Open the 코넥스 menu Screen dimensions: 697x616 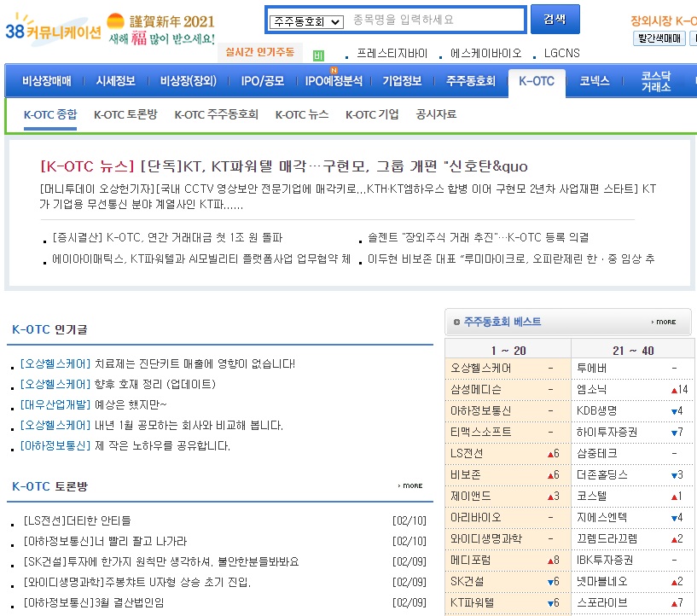click(x=595, y=81)
